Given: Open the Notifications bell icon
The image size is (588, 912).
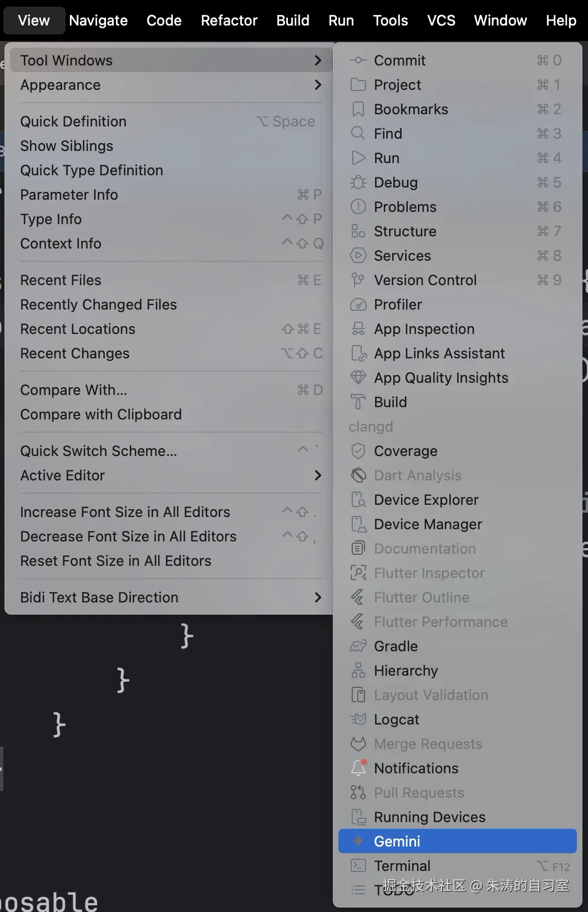Looking at the screenshot, I should (x=358, y=768).
